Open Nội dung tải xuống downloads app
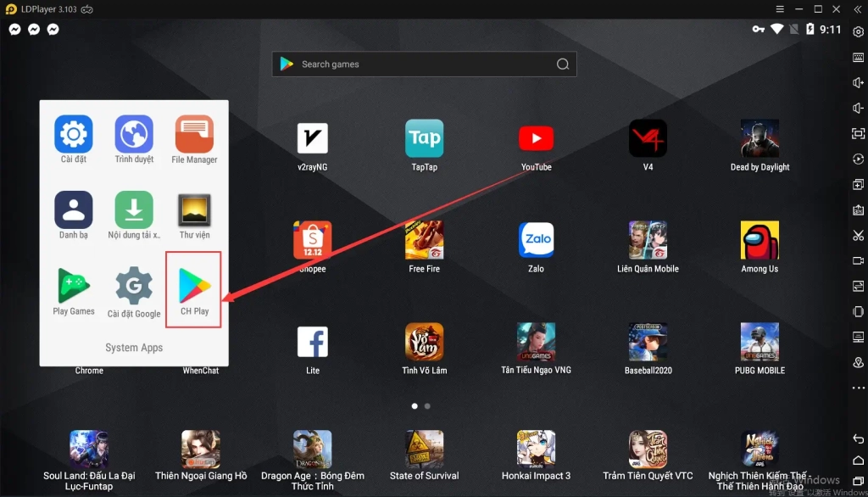868x497 pixels. 134,210
